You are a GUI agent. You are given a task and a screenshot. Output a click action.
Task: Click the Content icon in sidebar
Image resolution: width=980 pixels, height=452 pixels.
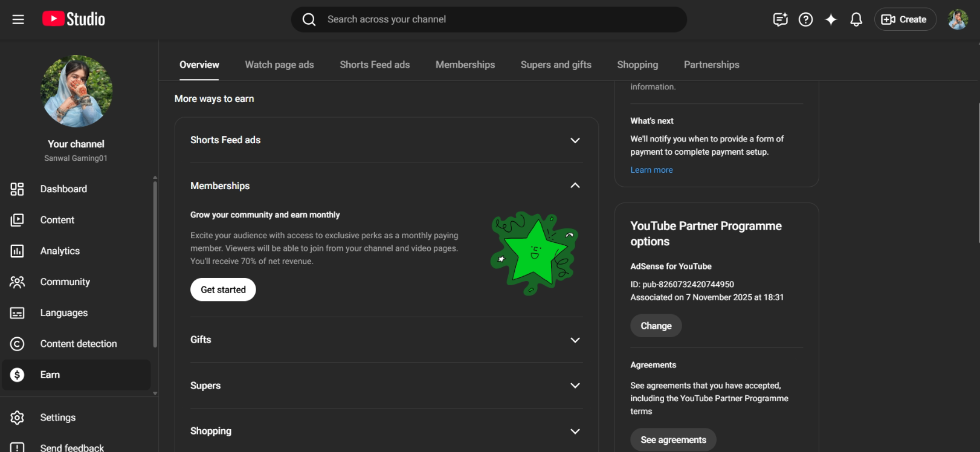(17, 220)
